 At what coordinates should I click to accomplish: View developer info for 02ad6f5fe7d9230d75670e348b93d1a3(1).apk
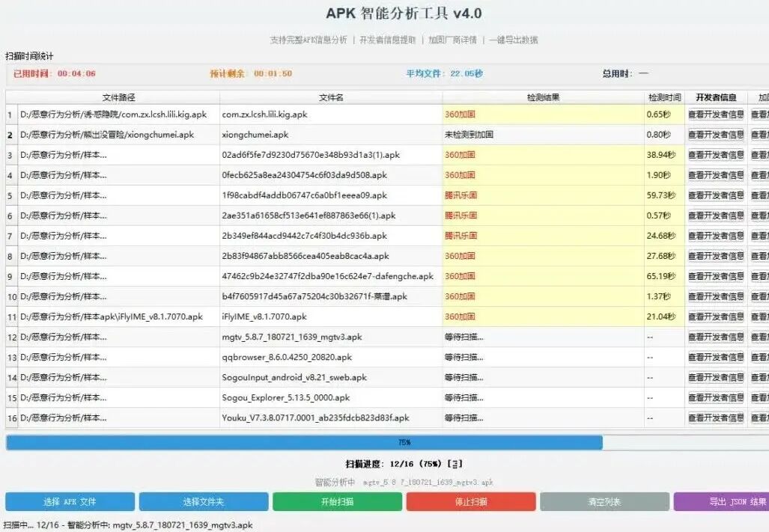coord(716,155)
